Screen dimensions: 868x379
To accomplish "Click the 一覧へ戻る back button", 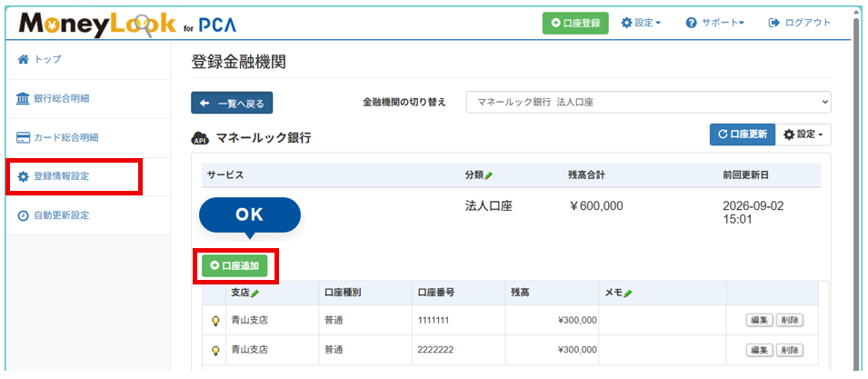I will coord(232,103).
